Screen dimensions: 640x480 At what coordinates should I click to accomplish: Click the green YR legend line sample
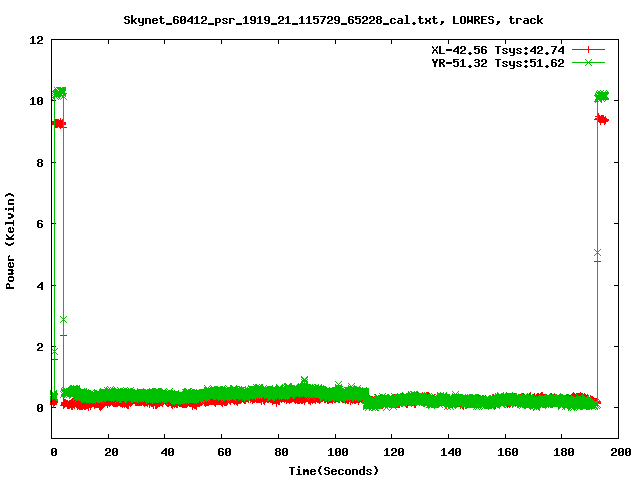(x=588, y=63)
